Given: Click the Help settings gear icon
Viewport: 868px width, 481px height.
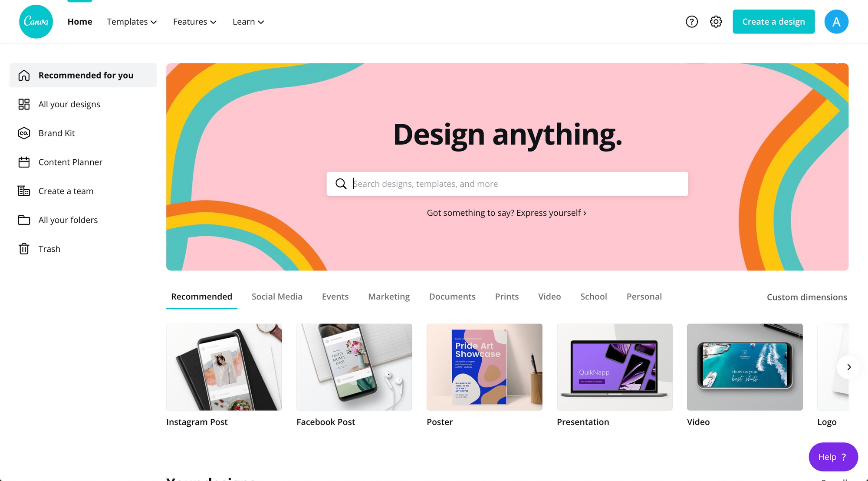Looking at the screenshot, I should point(716,21).
